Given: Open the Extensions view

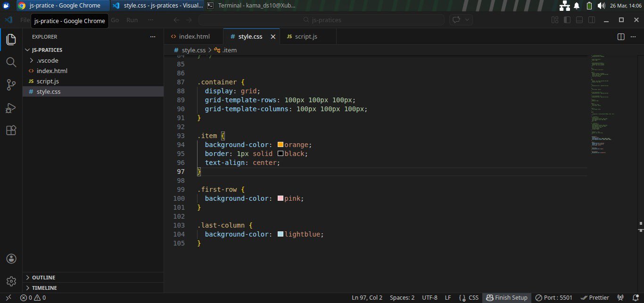Looking at the screenshot, I should tap(11, 131).
